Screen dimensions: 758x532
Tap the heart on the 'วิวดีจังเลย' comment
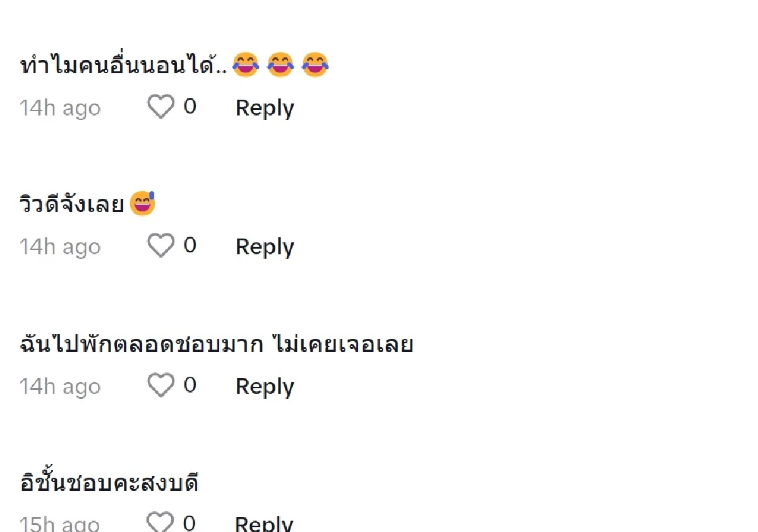coord(160,246)
